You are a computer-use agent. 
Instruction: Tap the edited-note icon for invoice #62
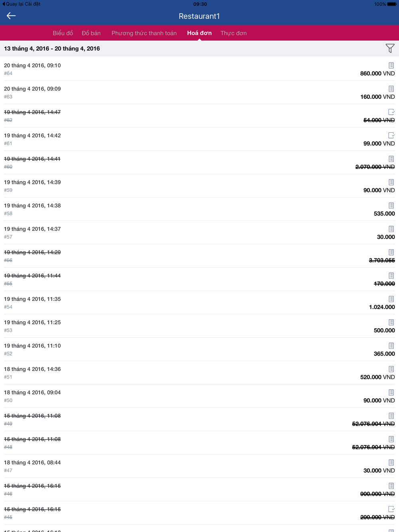point(391,112)
